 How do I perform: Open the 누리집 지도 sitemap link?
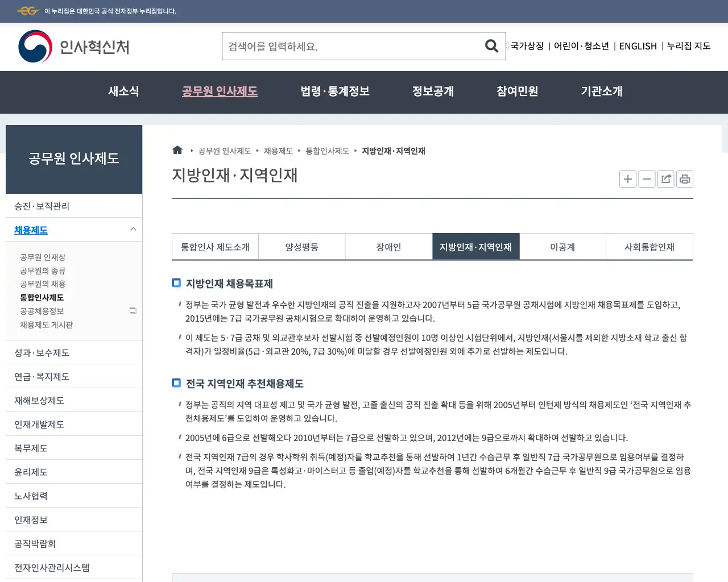click(689, 46)
